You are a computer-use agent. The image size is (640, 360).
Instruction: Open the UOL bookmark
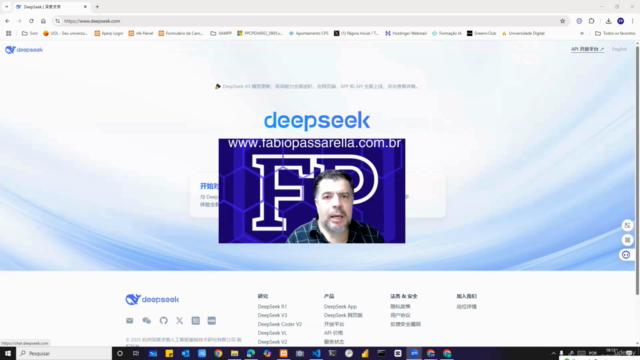coord(65,33)
